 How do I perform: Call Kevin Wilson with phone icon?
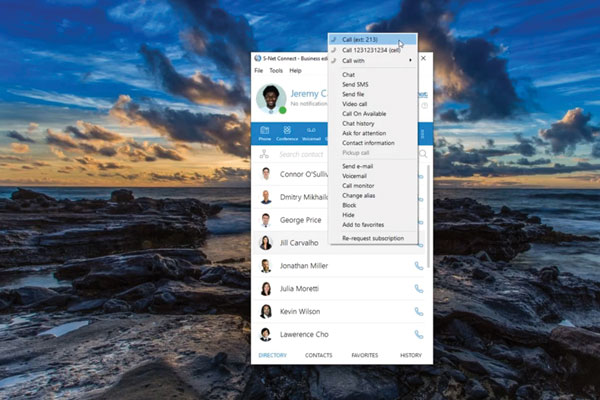(419, 312)
